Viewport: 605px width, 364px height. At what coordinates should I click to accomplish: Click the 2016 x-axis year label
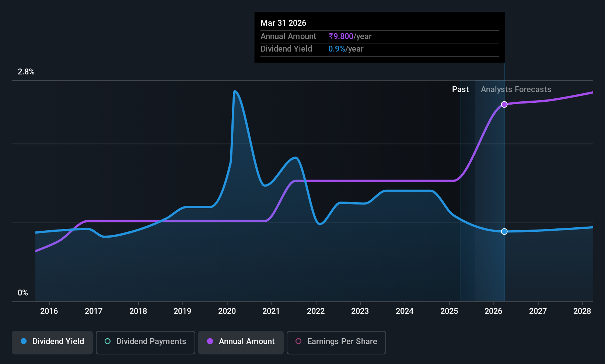(x=49, y=311)
